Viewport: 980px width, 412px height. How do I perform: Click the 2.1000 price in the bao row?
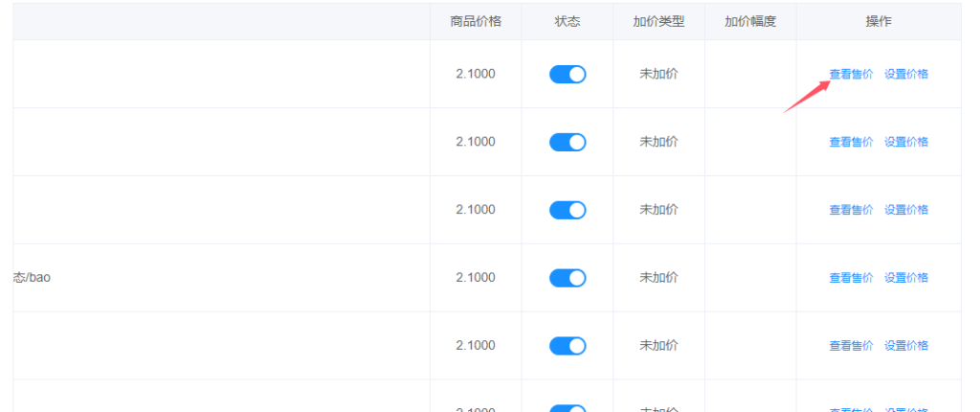(476, 277)
